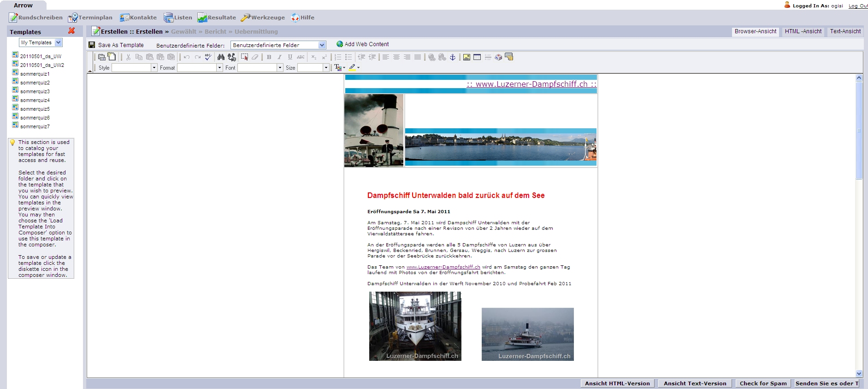Open the Rundschreiben menu

click(36, 18)
